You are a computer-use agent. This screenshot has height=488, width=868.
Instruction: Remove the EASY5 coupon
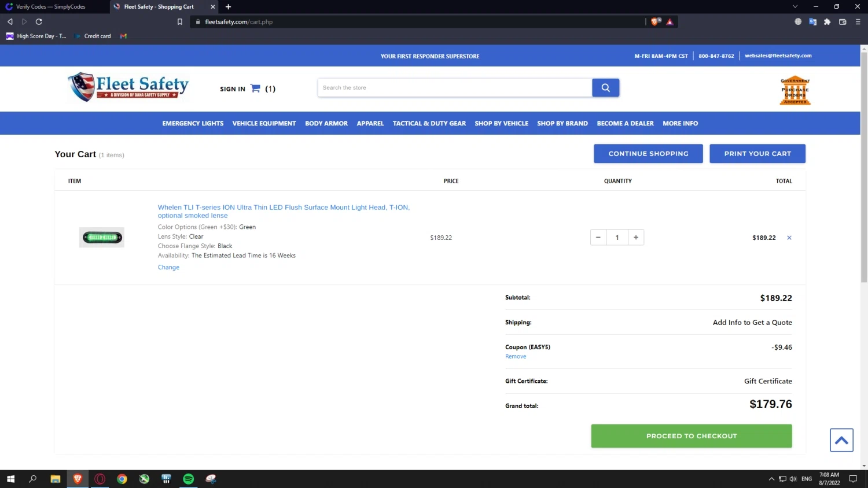coord(516,356)
